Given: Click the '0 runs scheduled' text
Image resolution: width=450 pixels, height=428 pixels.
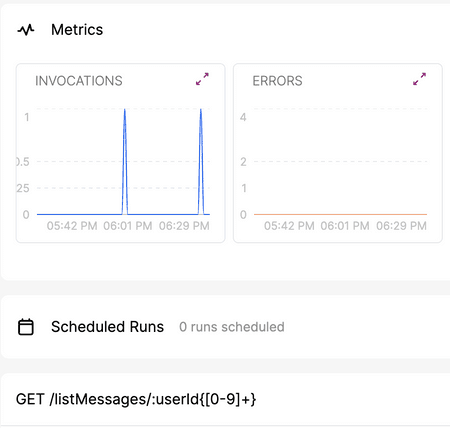Looking at the screenshot, I should click(232, 327).
